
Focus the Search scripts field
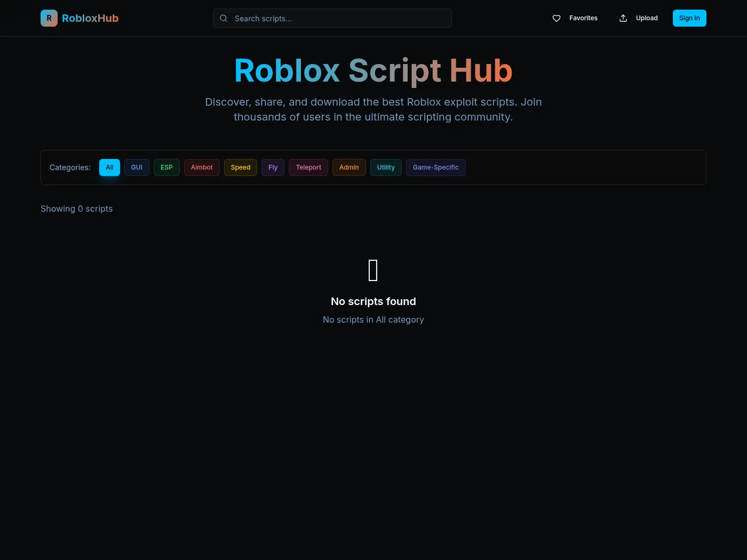(332, 18)
